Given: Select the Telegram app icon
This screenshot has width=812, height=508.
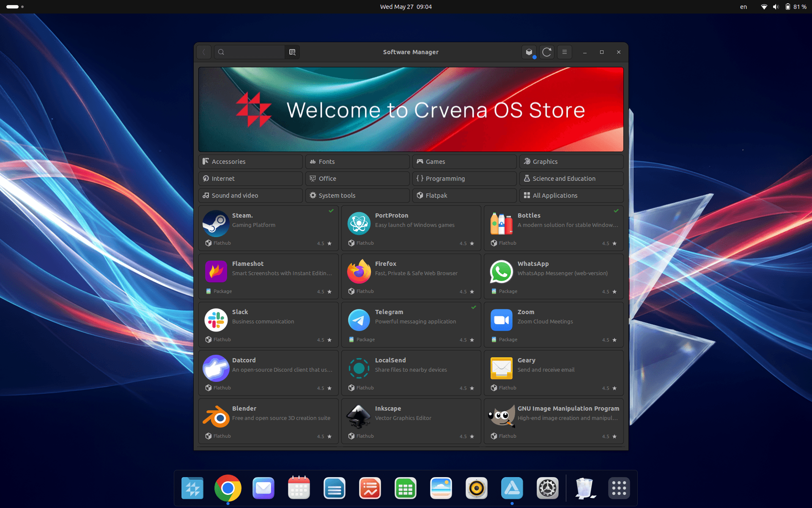Looking at the screenshot, I should (x=359, y=320).
